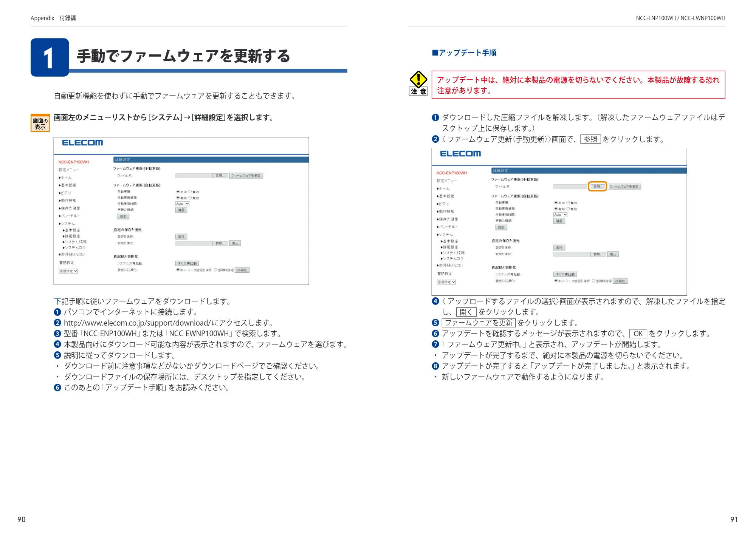Select 自動更新通知 無効 radio in page 90 screenshot
The height and width of the screenshot is (536, 756).
(x=190, y=198)
